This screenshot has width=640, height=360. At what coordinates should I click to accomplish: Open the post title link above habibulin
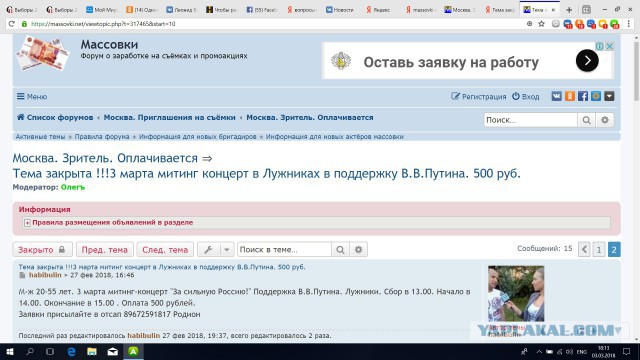click(162, 267)
